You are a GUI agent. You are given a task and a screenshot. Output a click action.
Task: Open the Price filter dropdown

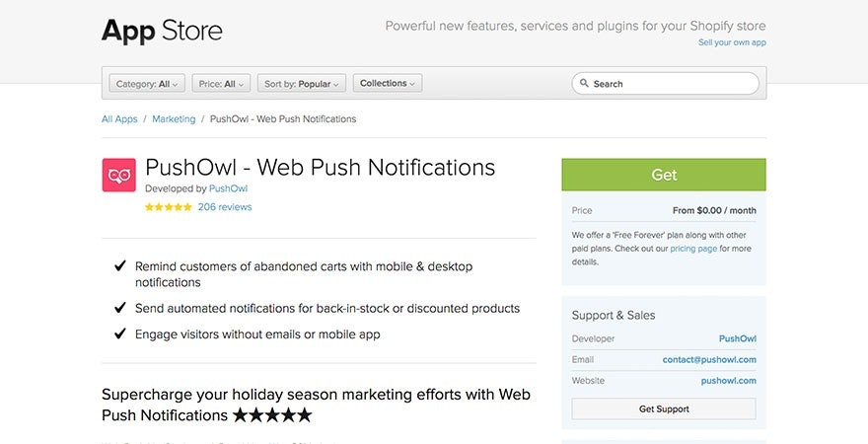pos(221,84)
